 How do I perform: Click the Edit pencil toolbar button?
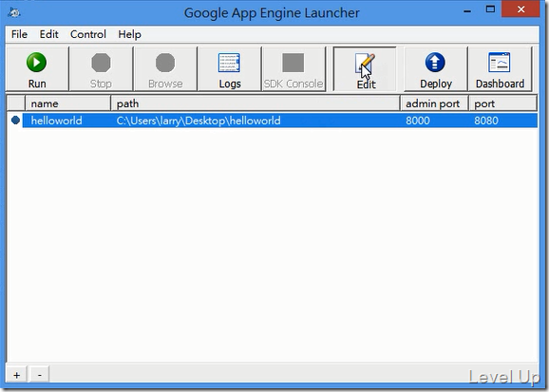pos(365,69)
